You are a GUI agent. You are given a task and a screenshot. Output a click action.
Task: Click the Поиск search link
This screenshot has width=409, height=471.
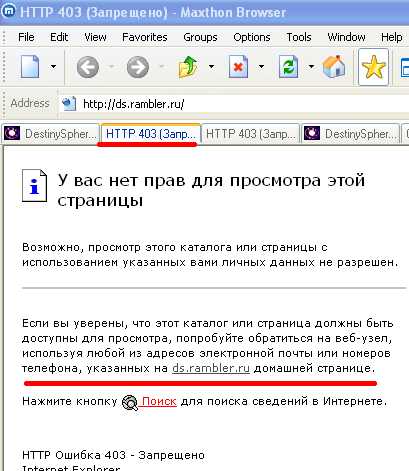tap(159, 401)
